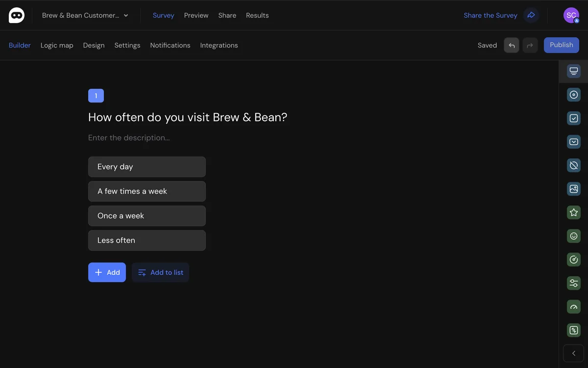Open the Integrations sub-tab
The width and height of the screenshot is (588, 368).
pyautogui.click(x=219, y=45)
